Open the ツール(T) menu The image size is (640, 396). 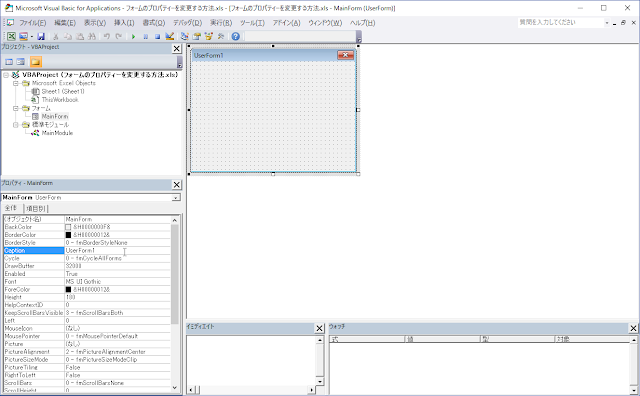point(252,23)
